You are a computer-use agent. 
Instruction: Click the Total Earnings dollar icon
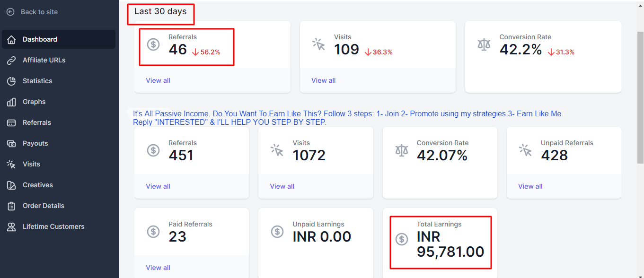pyautogui.click(x=402, y=239)
